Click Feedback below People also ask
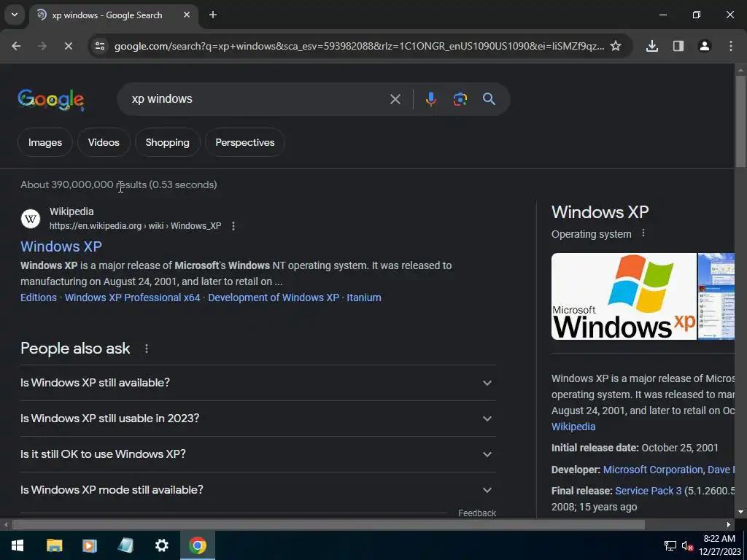The height and width of the screenshot is (560, 747). [x=477, y=513]
